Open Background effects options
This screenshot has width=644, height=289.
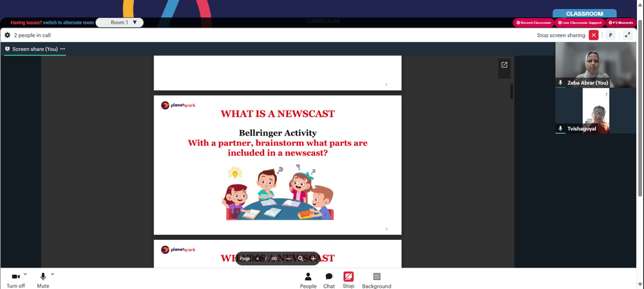click(377, 281)
